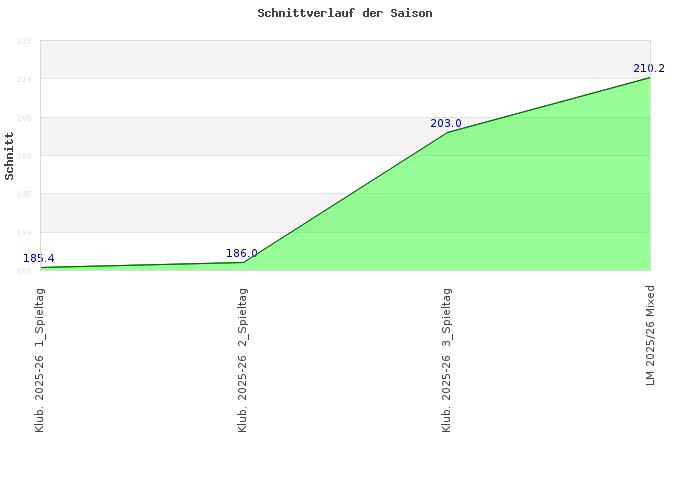Viewport: 690px width, 500px height.
Task: Click the gray band between 210 and 215
Action: pyautogui.click(x=300, y=59)
